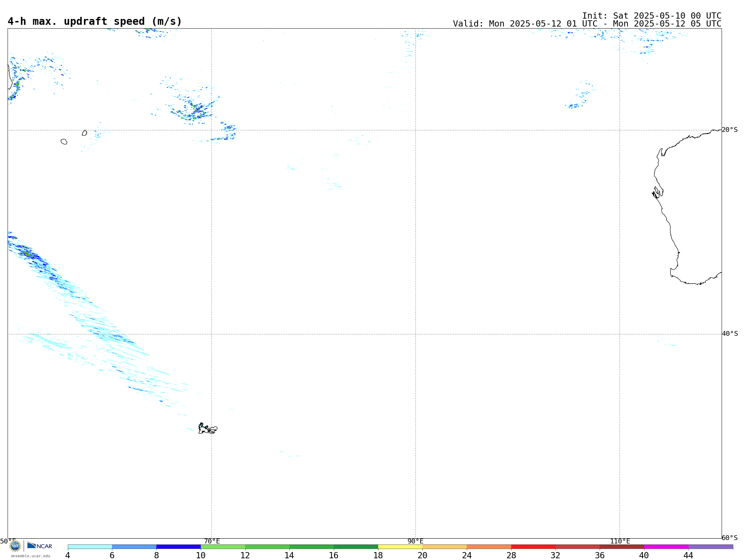Click the light blue 6-8 colorbar swatch

tap(134, 547)
